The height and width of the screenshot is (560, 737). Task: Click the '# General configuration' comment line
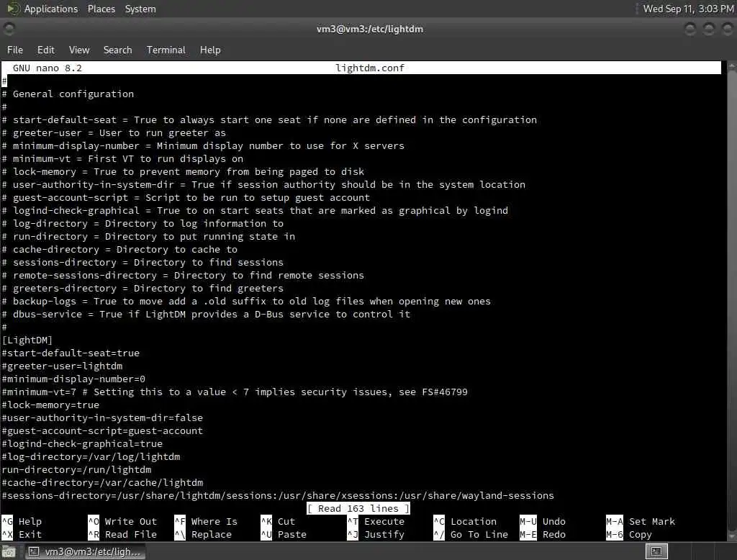tap(68, 94)
